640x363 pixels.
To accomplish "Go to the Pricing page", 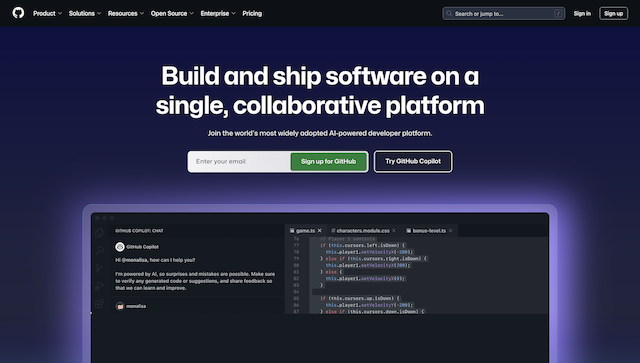I will 252,13.
